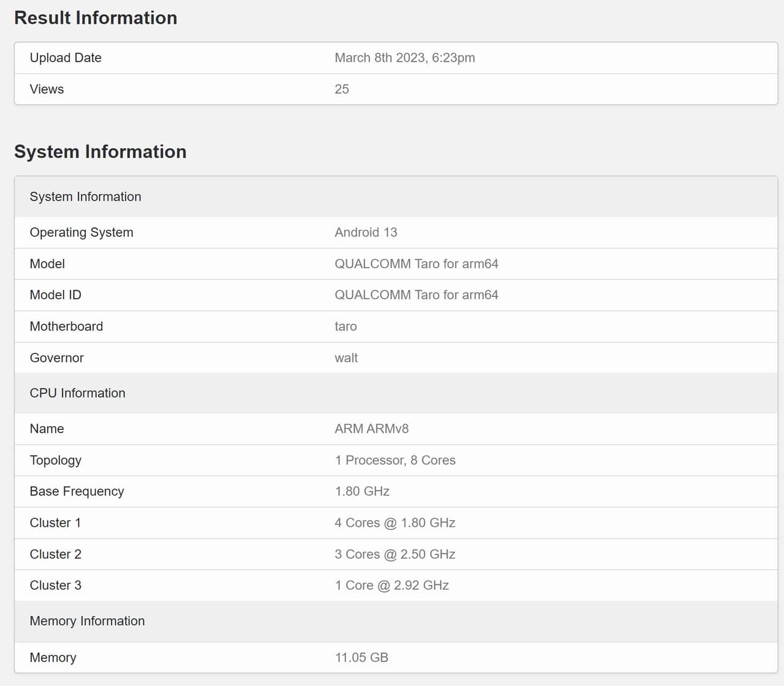The width and height of the screenshot is (784, 686).
Task: Click the Result Information heading
Action: click(x=96, y=18)
